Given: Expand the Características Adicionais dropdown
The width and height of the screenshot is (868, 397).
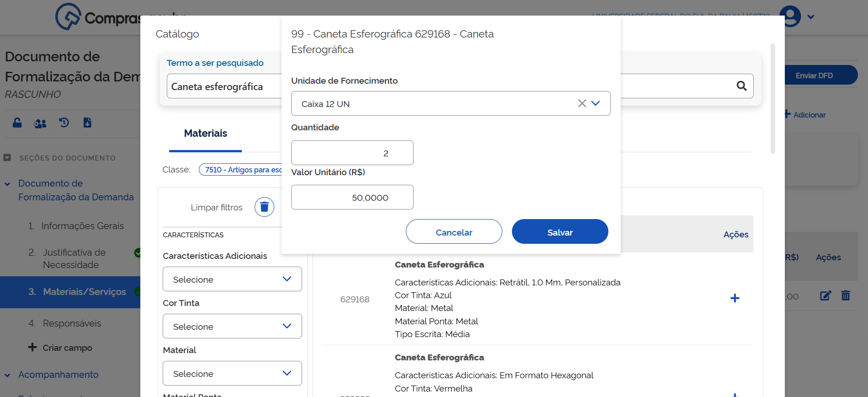Looking at the screenshot, I should pos(232,279).
